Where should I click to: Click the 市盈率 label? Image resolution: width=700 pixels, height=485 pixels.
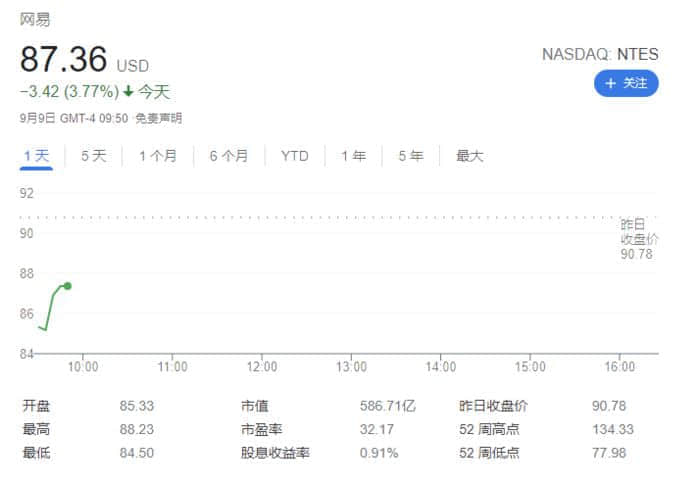[262, 429]
